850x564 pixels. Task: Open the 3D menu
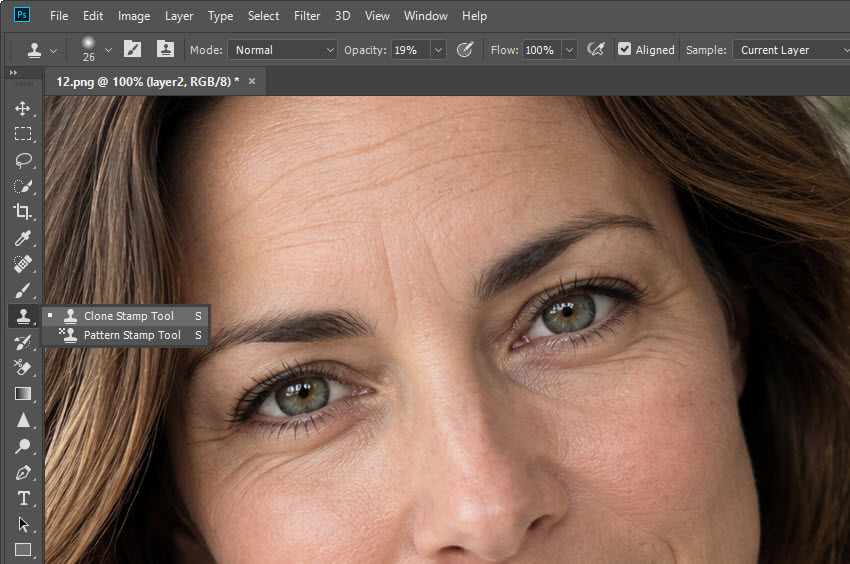pos(342,16)
